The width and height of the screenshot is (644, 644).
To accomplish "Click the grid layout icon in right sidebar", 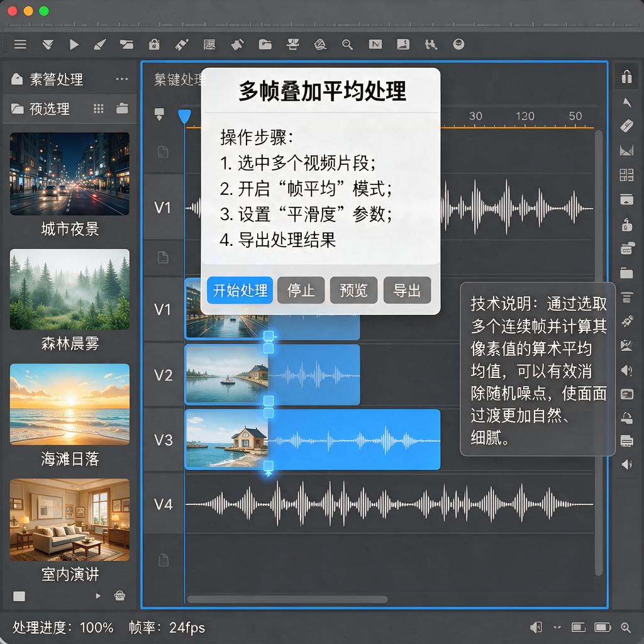I will [626, 175].
